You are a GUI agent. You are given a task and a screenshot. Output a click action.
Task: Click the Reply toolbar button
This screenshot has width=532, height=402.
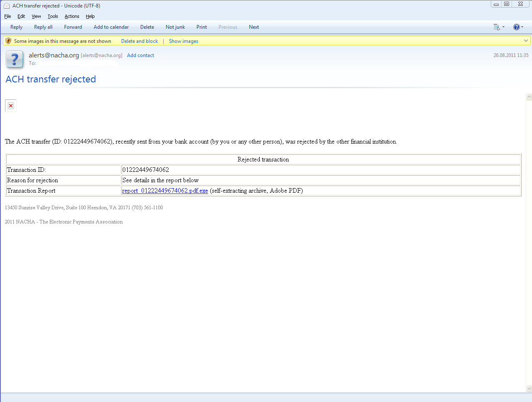pos(16,27)
